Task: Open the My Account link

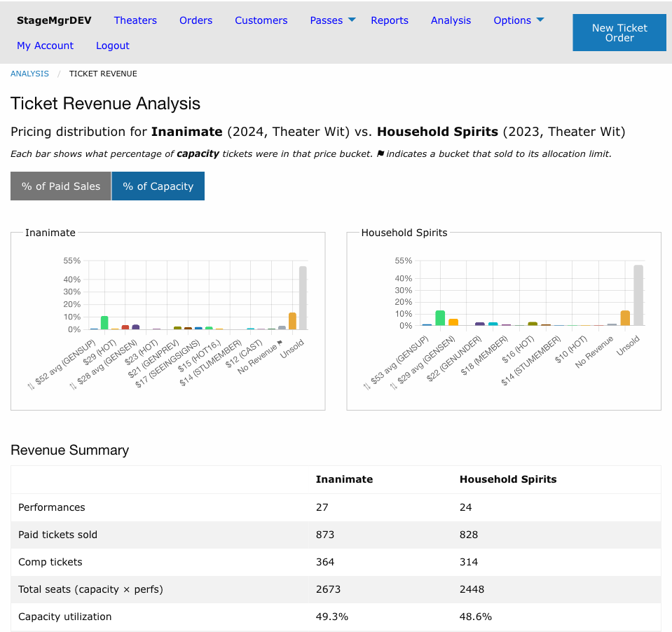Action: point(45,46)
